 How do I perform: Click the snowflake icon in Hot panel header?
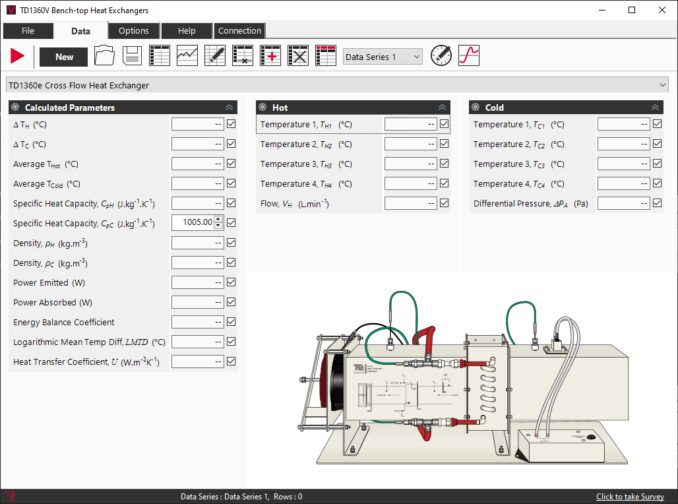tap(262, 107)
